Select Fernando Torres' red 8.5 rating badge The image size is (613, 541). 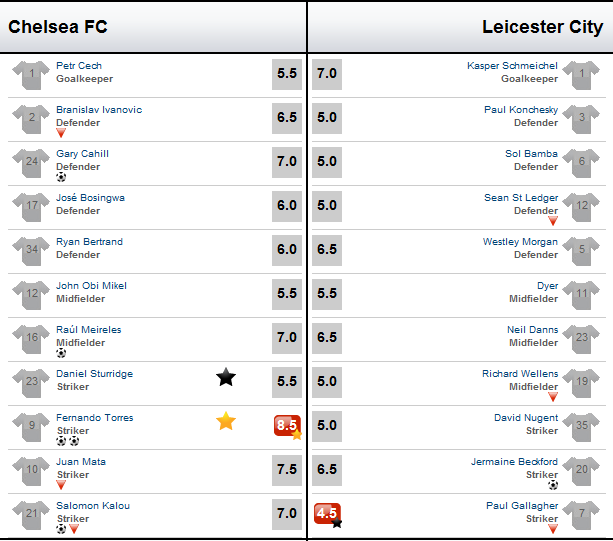click(x=287, y=426)
